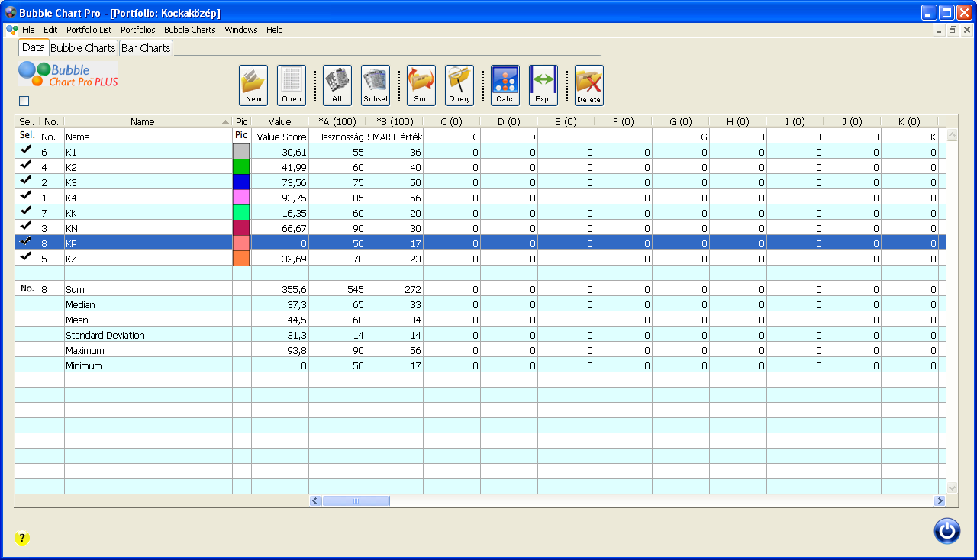Sort by the Name column header
The width and height of the screenshot is (977, 560).
click(x=148, y=121)
